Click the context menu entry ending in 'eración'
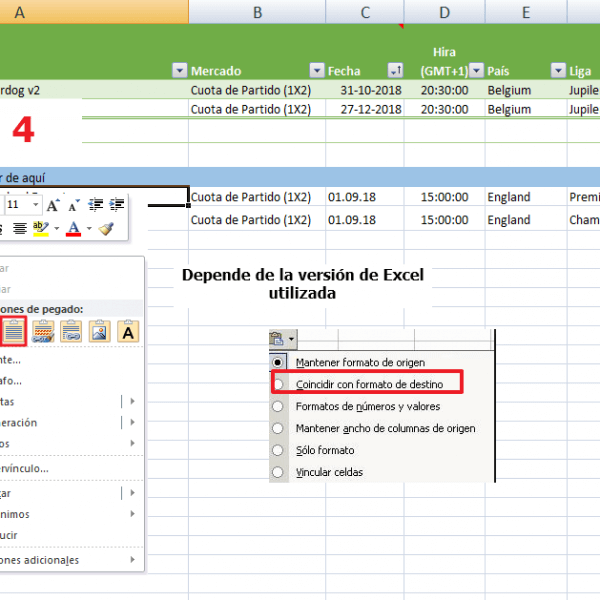Screen dimensions: 600x600 72,422
